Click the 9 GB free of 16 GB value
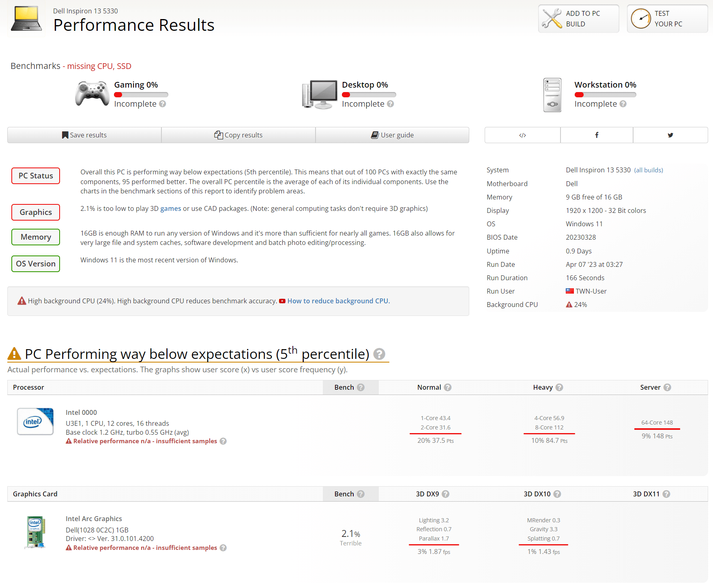The image size is (713, 588). pyautogui.click(x=594, y=197)
